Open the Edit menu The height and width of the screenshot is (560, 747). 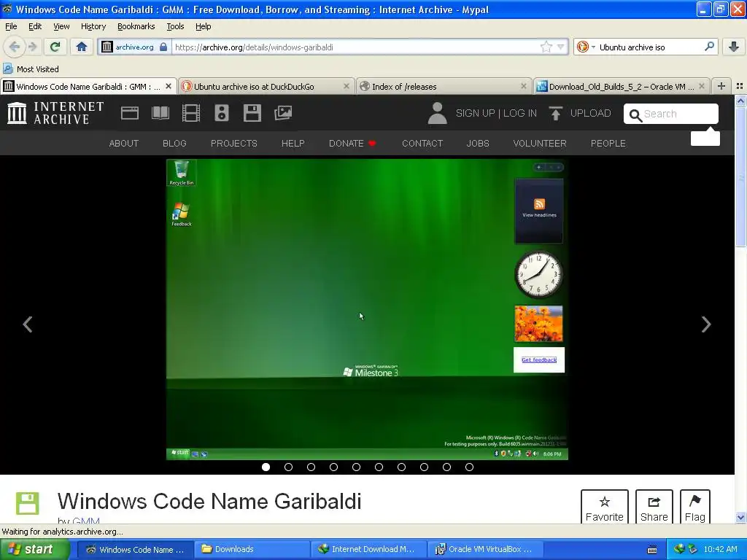click(x=35, y=26)
